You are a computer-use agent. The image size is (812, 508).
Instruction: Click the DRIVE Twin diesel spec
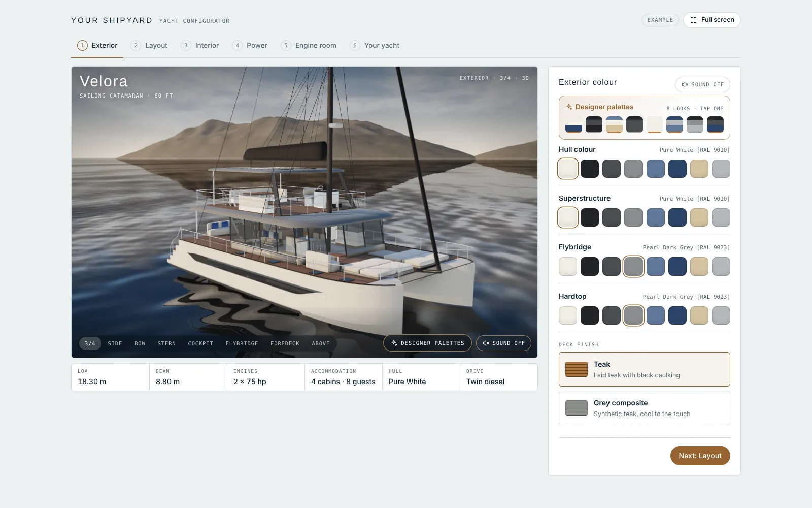click(498, 377)
